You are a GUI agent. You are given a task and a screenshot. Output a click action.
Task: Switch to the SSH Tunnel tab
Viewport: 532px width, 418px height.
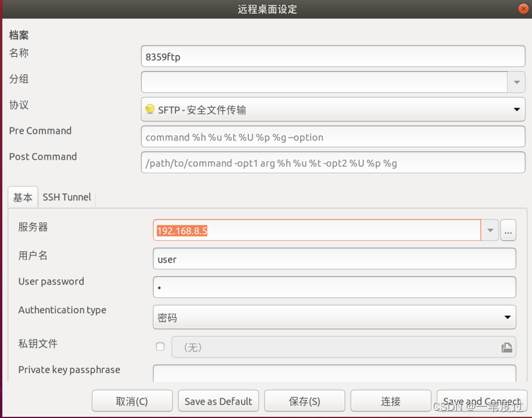pyautogui.click(x=67, y=197)
